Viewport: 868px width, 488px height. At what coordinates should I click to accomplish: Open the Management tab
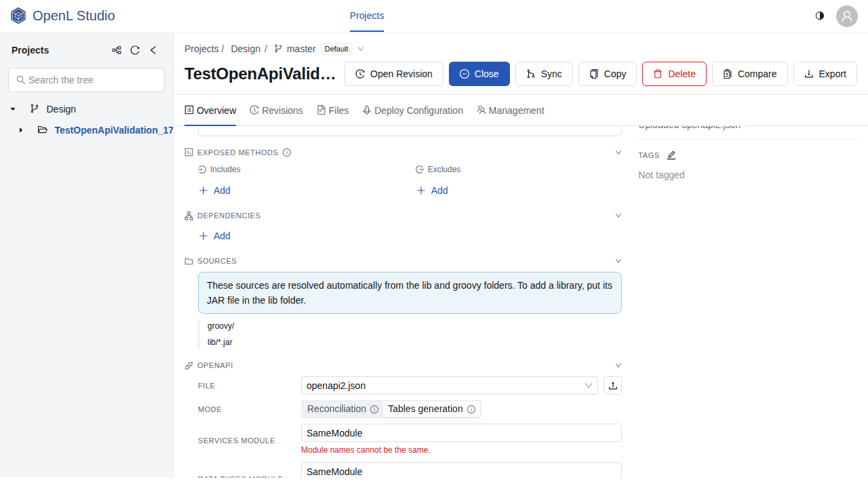click(511, 110)
